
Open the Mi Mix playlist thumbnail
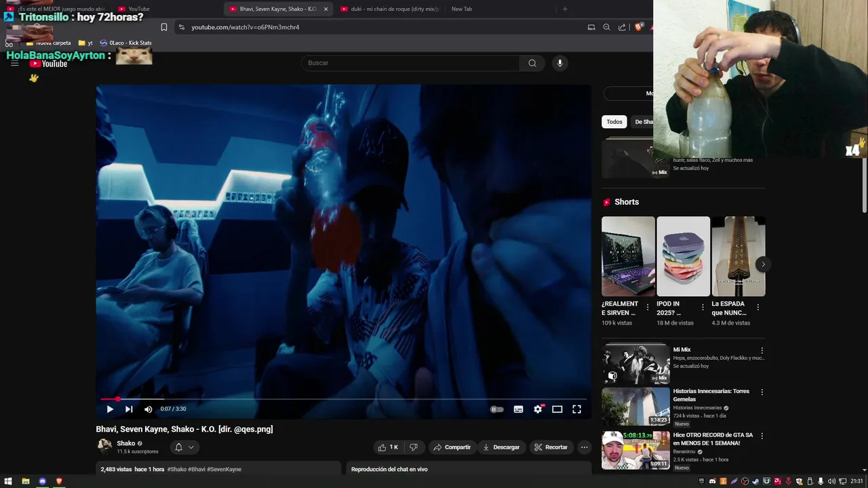click(x=635, y=365)
